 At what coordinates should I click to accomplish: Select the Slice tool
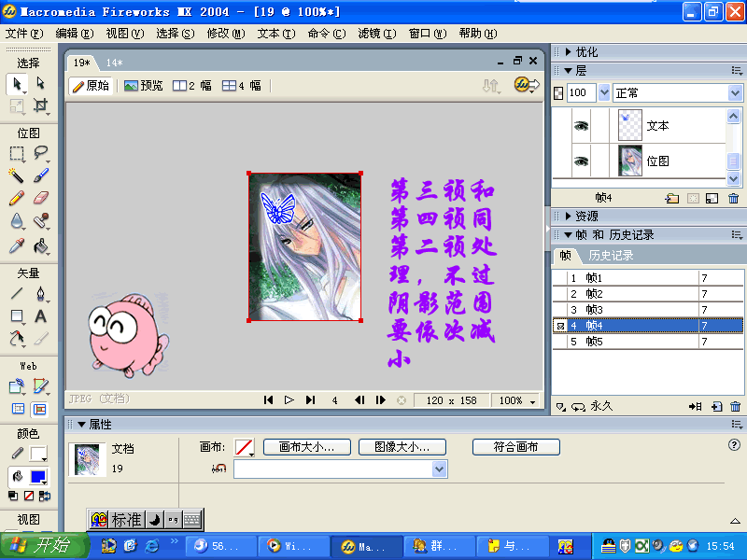[41, 386]
